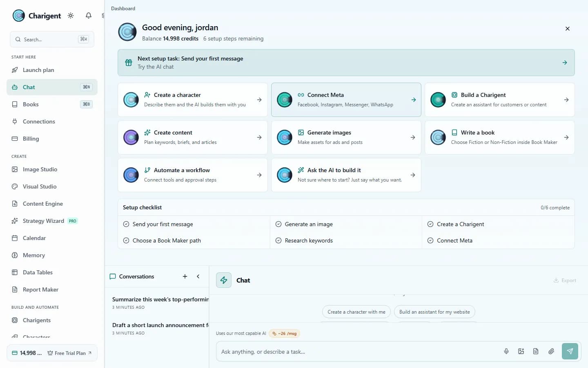This screenshot has width=588, height=368.
Task: Open next setup task banner arrow
Action: point(565,63)
